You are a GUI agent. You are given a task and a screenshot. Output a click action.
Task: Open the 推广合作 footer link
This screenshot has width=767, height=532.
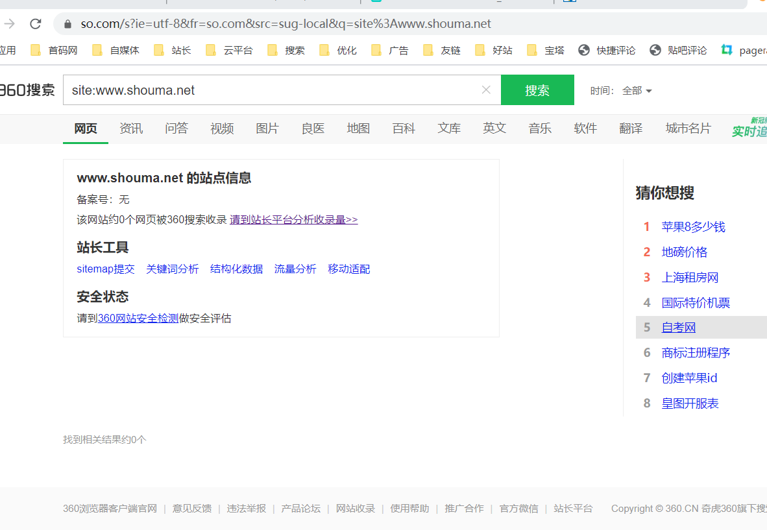pos(464,509)
